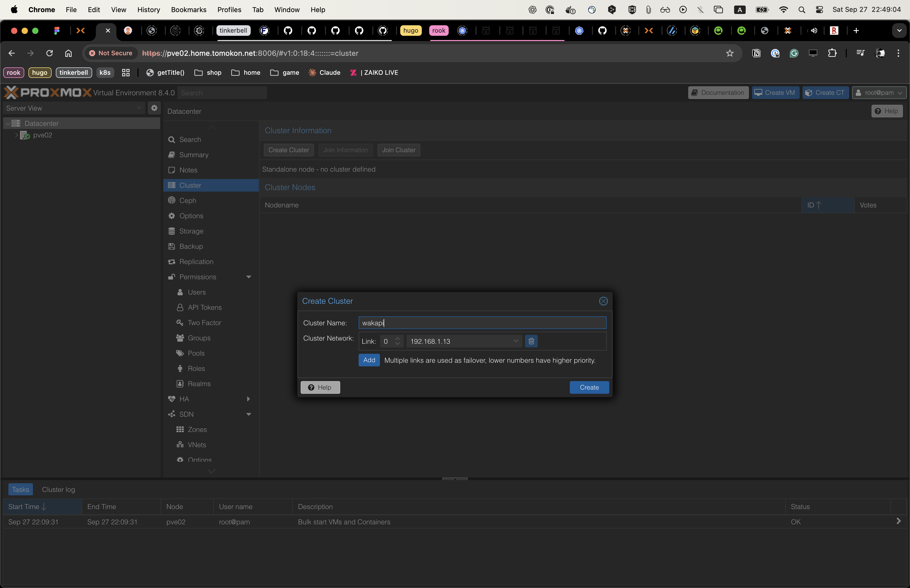Click Add to add another link
This screenshot has width=910, height=588.
pos(369,360)
